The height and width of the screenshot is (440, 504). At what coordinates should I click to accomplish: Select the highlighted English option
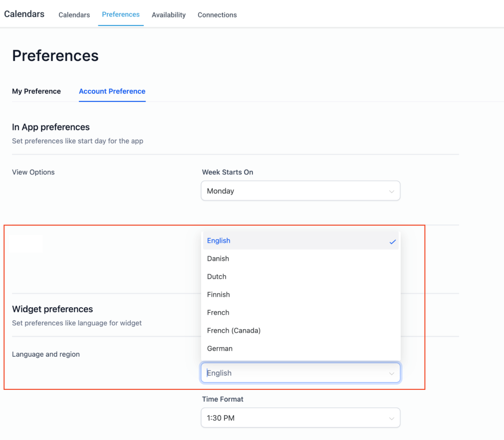pos(219,241)
